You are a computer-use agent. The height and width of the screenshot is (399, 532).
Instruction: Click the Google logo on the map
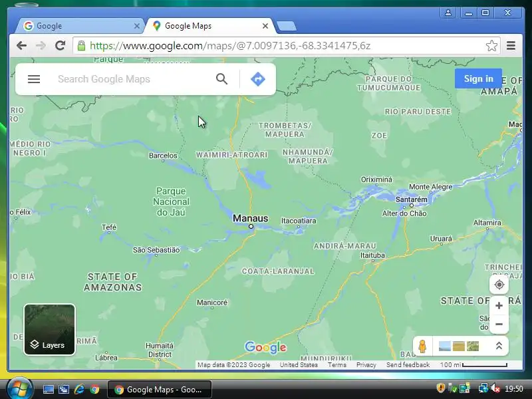pos(265,347)
